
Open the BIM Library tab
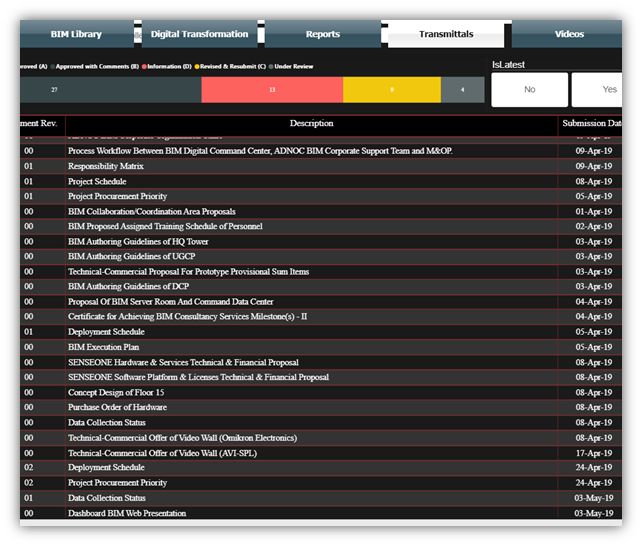[x=76, y=34]
